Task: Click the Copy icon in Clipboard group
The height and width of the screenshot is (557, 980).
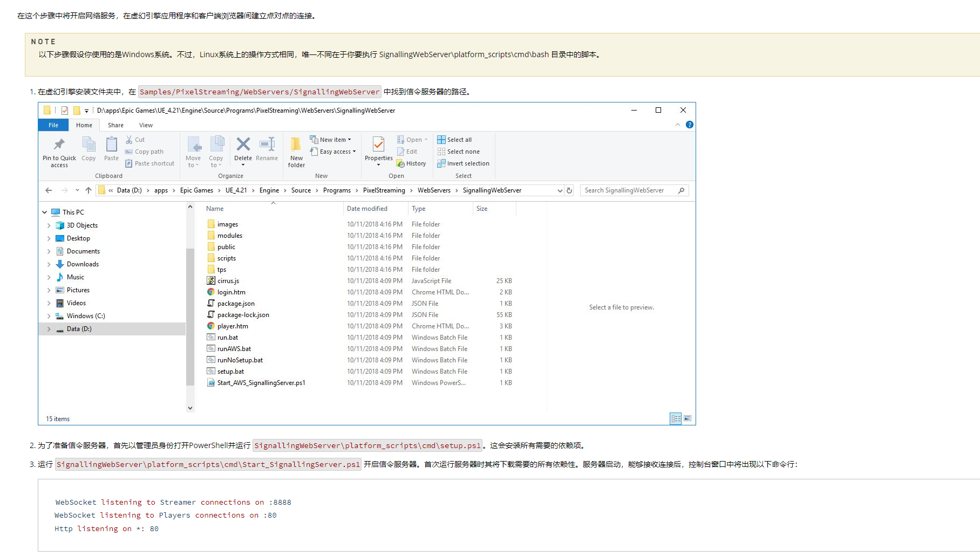Action: click(x=89, y=145)
